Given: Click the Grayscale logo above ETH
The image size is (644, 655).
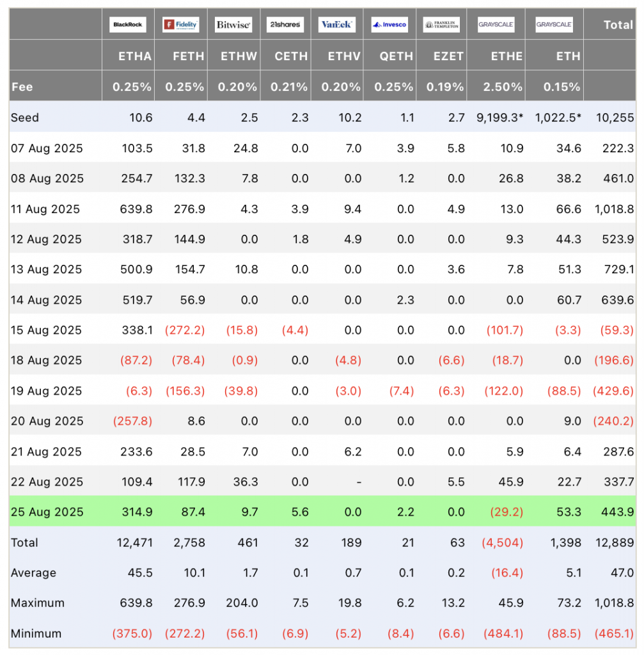Looking at the screenshot, I should pyautogui.click(x=554, y=25).
